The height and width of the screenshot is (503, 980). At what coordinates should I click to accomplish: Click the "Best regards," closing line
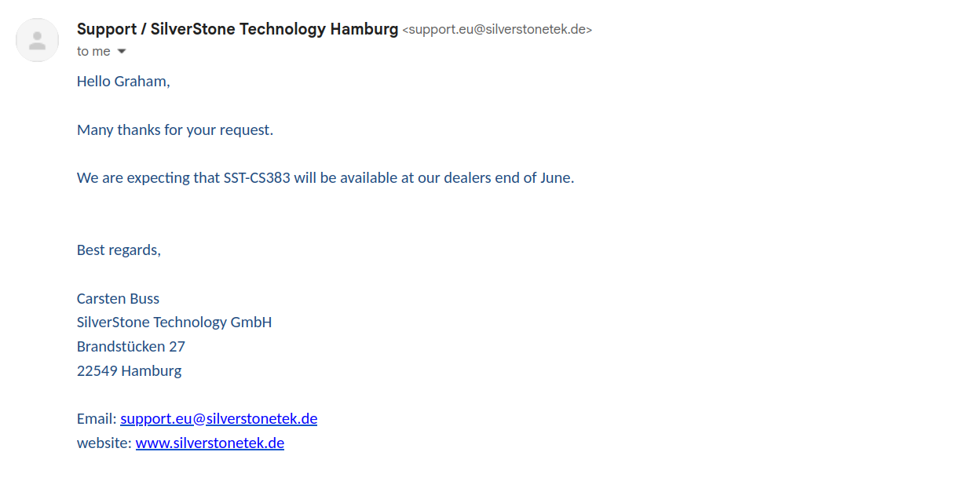tap(119, 250)
